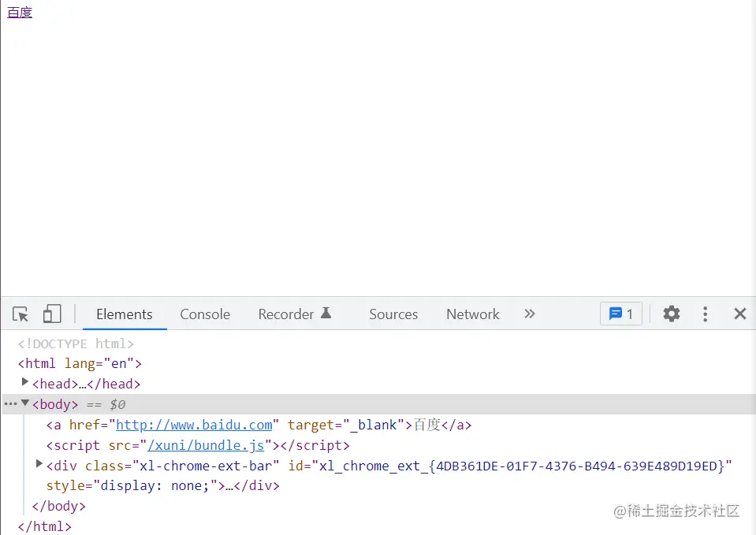
Task: Expand the xl-chrome-ext-bar div arrow
Action: [39, 463]
